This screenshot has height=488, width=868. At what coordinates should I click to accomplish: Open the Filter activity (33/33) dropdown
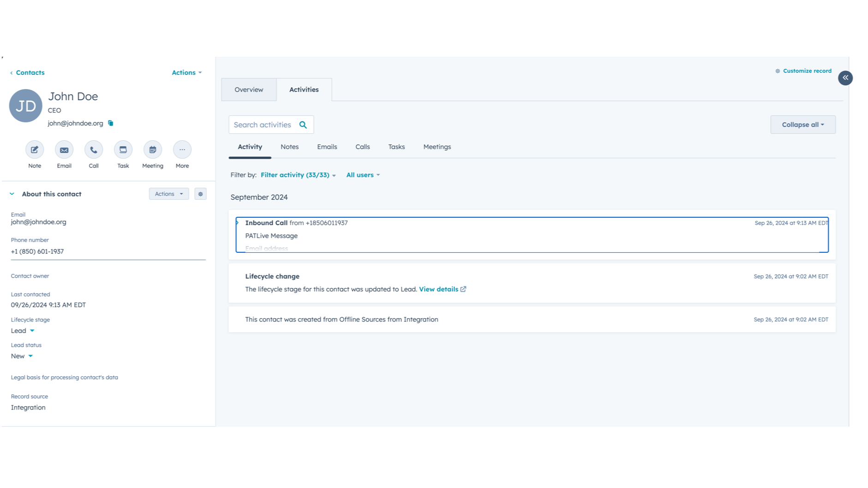click(x=298, y=175)
